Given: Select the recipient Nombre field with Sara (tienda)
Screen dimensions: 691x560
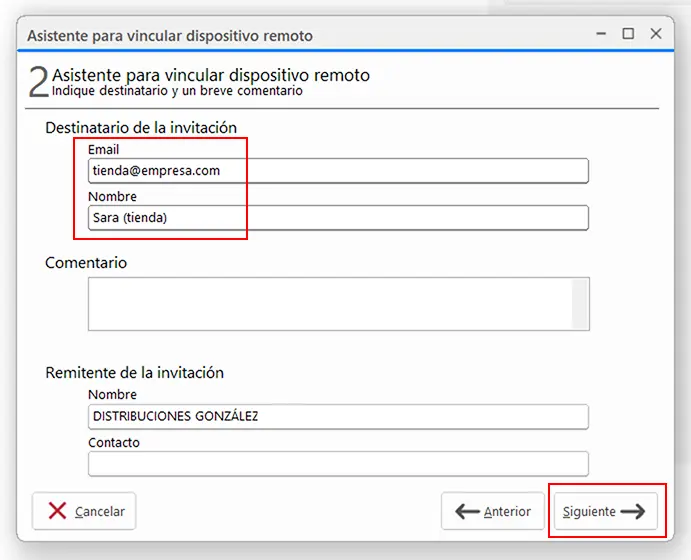Looking at the screenshot, I should click(338, 218).
